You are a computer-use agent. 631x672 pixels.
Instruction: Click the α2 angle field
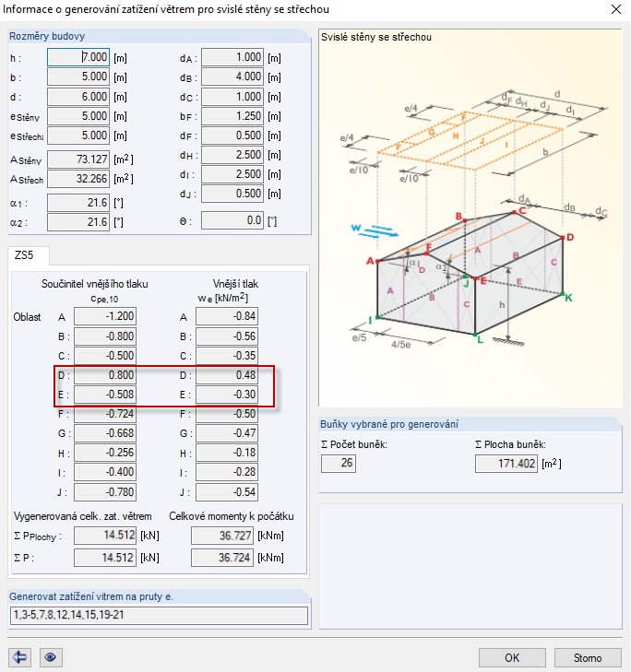[78, 222]
